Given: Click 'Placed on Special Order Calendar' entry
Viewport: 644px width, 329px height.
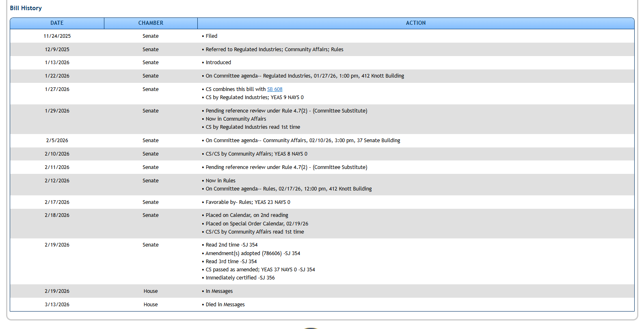Looking at the screenshot, I should pos(257,224).
